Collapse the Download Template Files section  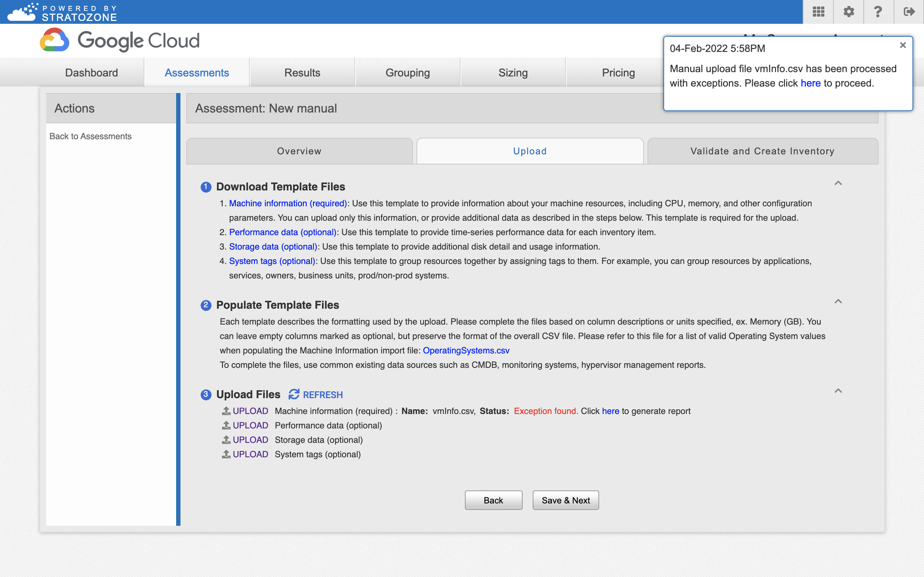pyautogui.click(x=838, y=183)
